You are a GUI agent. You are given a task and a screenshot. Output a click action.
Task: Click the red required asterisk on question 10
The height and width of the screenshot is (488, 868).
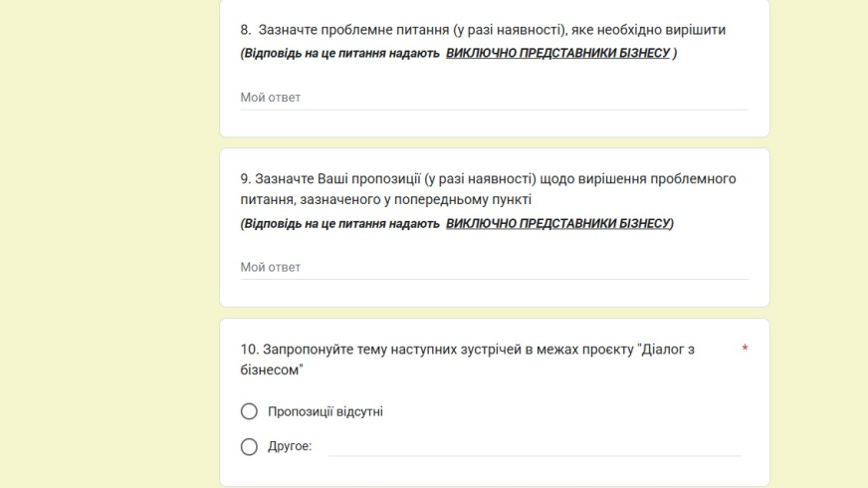coord(745,349)
